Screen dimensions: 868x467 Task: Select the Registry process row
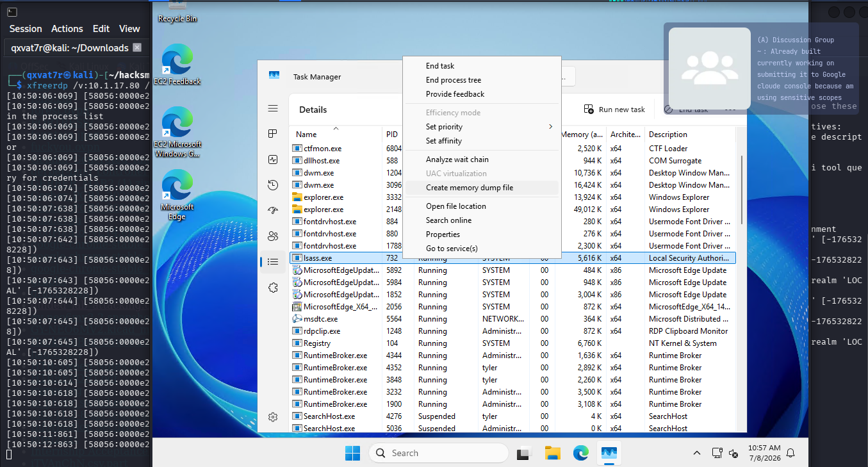click(x=513, y=343)
